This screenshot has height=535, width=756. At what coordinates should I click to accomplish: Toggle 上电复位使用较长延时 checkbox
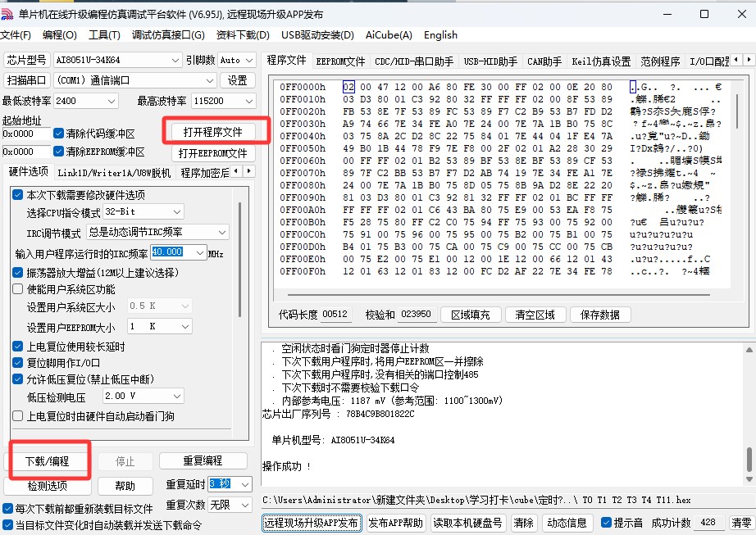[18, 347]
